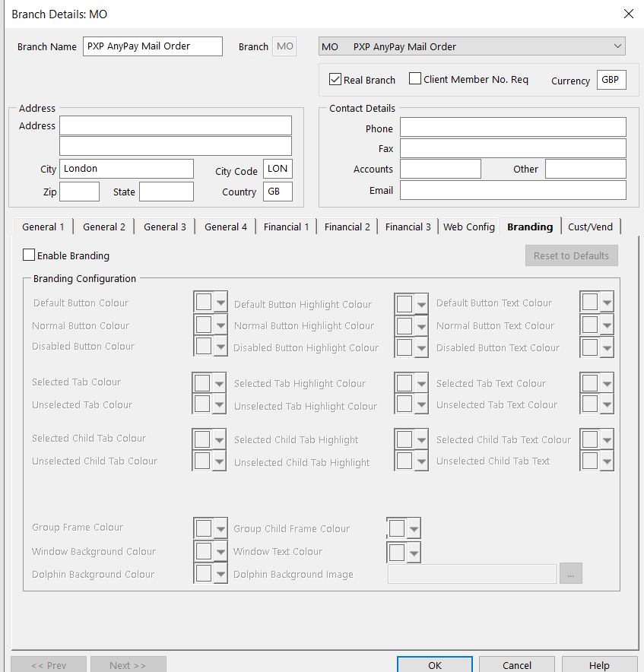This screenshot has height=672, width=644.
Task: Open Default Button Text Colour dropdown
Action: (x=607, y=302)
